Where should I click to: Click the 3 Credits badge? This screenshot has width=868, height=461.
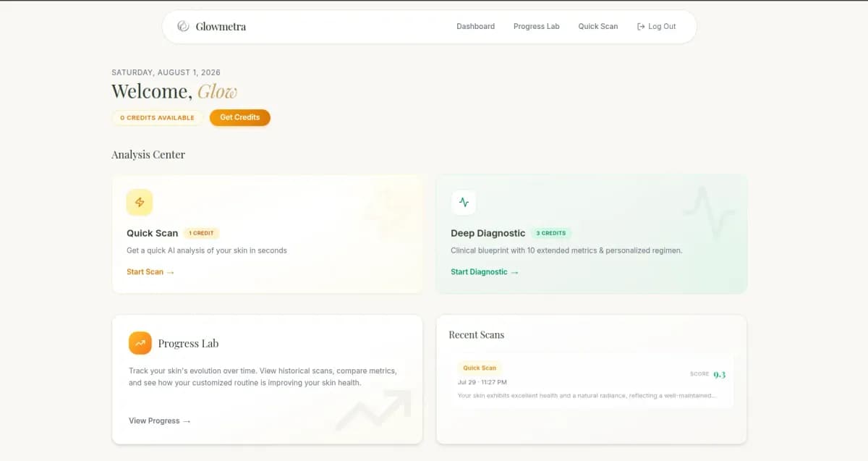click(551, 233)
